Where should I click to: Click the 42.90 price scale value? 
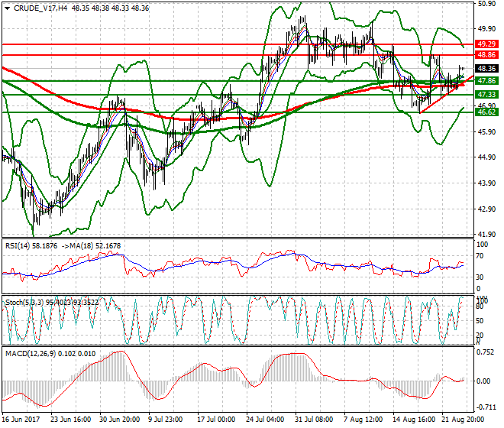[x=486, y=209]
